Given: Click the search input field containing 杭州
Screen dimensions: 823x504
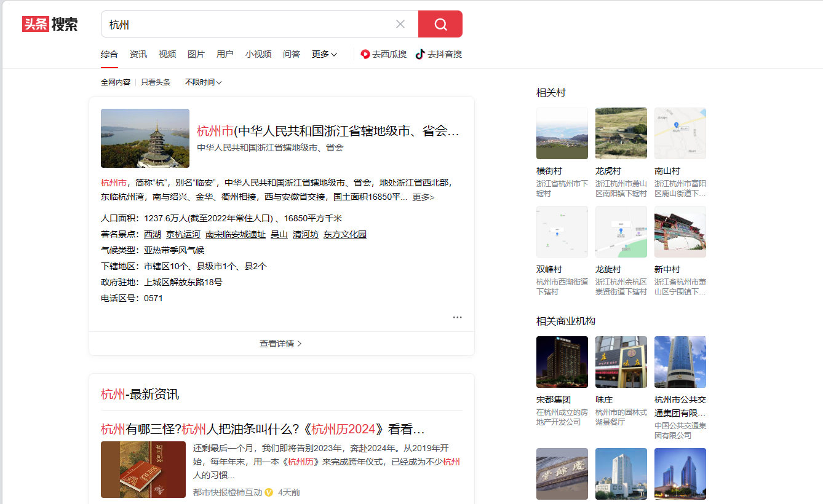Looking at the screenshot, I should pos(246,25).
